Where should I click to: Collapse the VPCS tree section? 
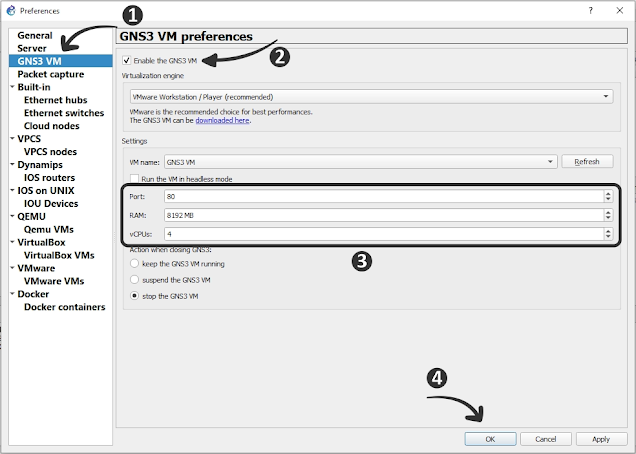coord(12,138)
